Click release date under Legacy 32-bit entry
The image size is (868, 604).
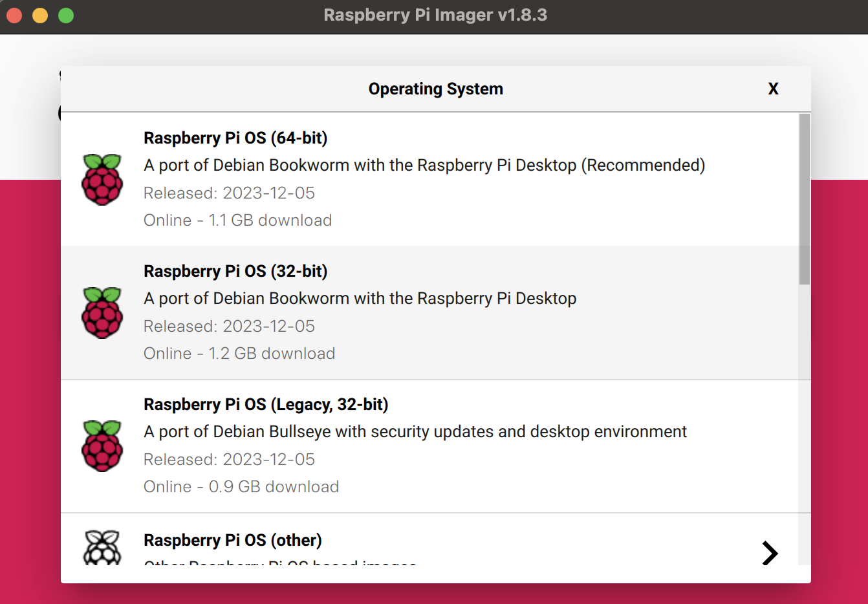point(229,460)
